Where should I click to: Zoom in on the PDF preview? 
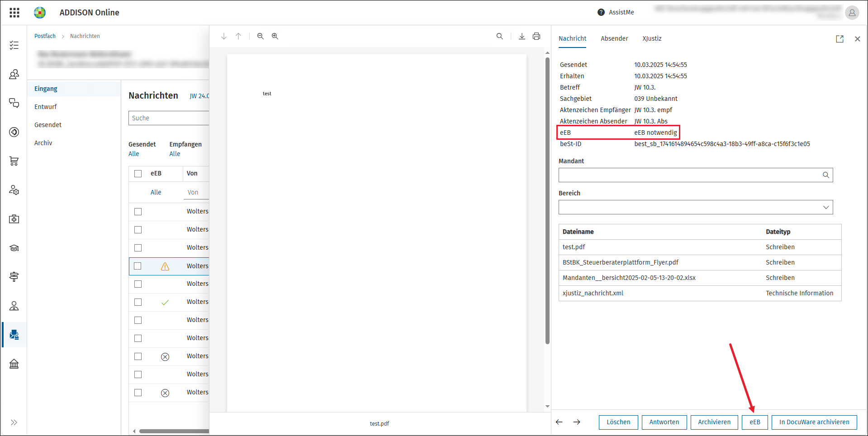(x=275, y=36)
